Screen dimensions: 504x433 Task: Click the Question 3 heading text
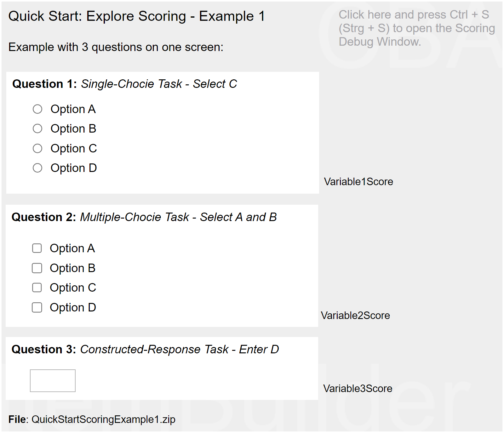(145, 350)
